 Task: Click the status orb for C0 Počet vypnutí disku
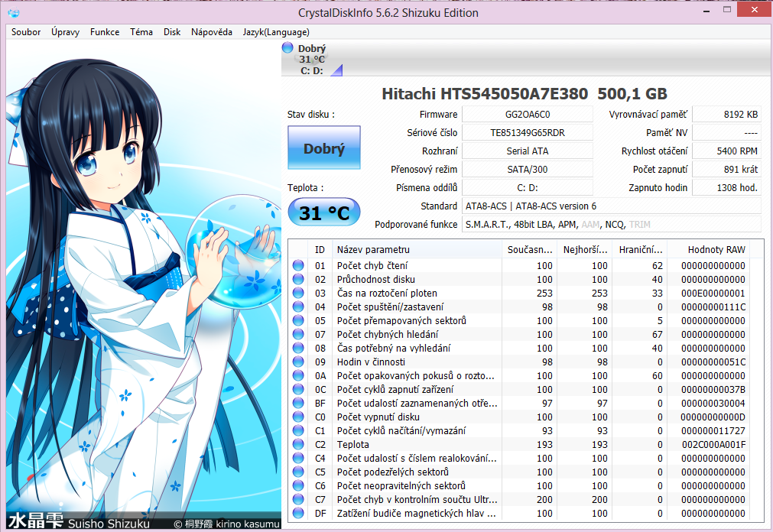(x=298, y=417)
